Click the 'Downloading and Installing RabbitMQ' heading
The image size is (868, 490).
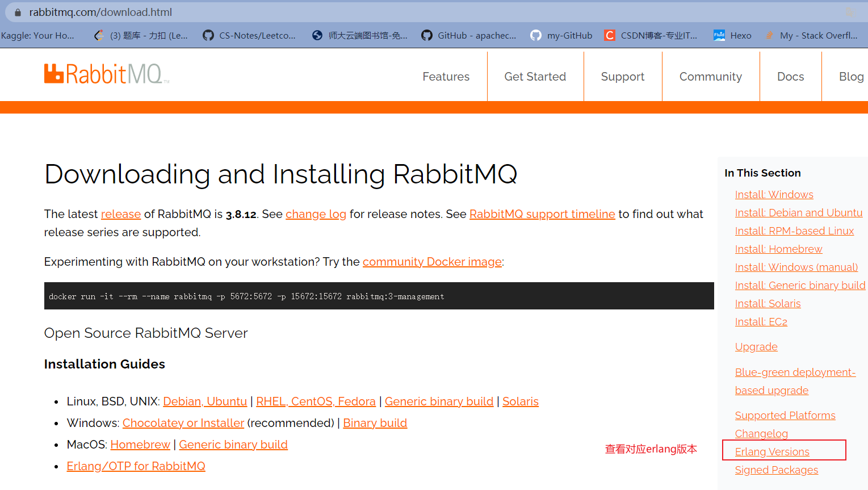(x=280, y=174)
